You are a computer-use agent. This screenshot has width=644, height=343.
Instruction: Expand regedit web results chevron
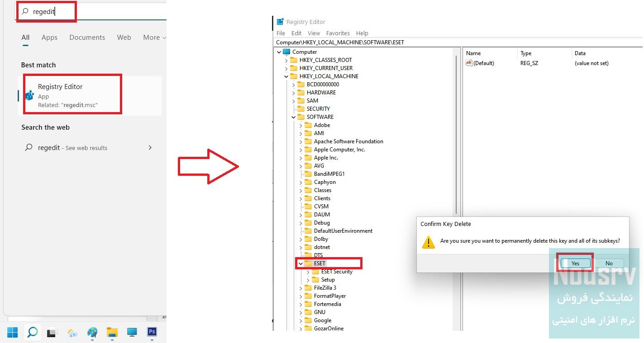[150, 147]
